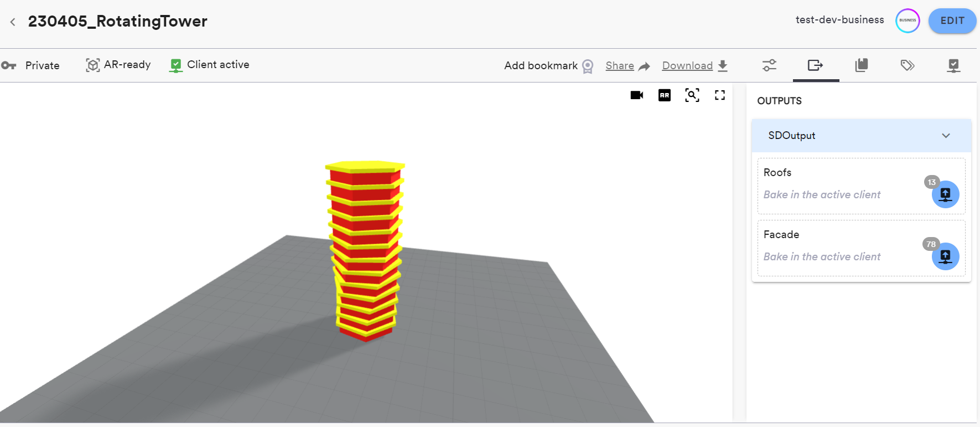Toggle the AR-ready status
Viewport: 980px width, 427px height.
tap(118, 65)
